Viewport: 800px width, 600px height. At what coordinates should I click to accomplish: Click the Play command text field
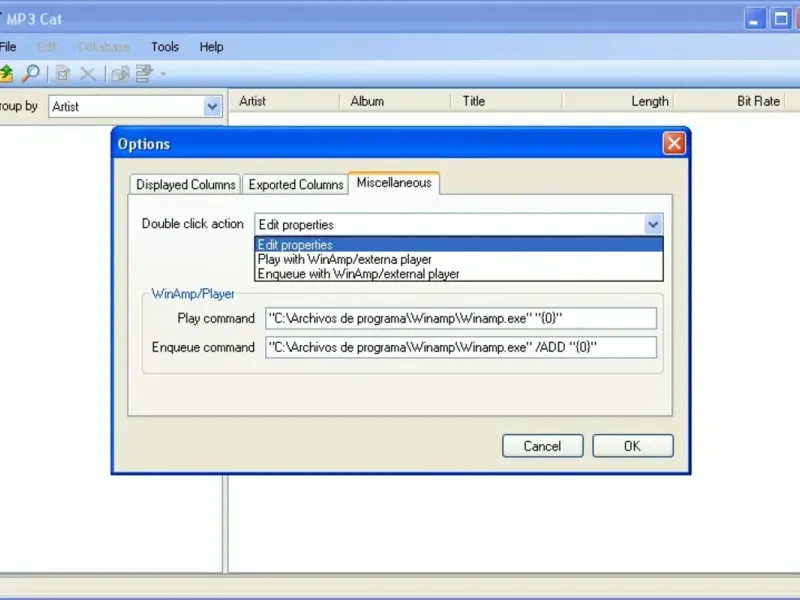click(461, 318)
